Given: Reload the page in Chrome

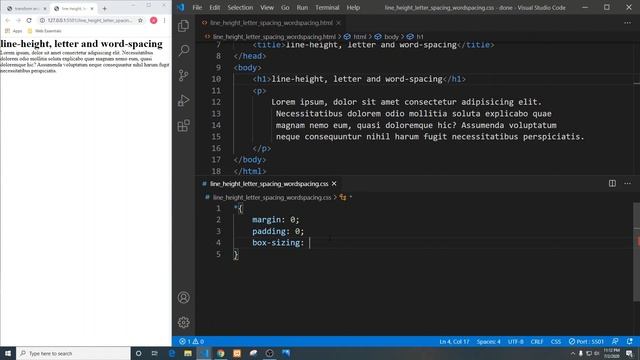Looking at the screenshot, I should 29,20.
